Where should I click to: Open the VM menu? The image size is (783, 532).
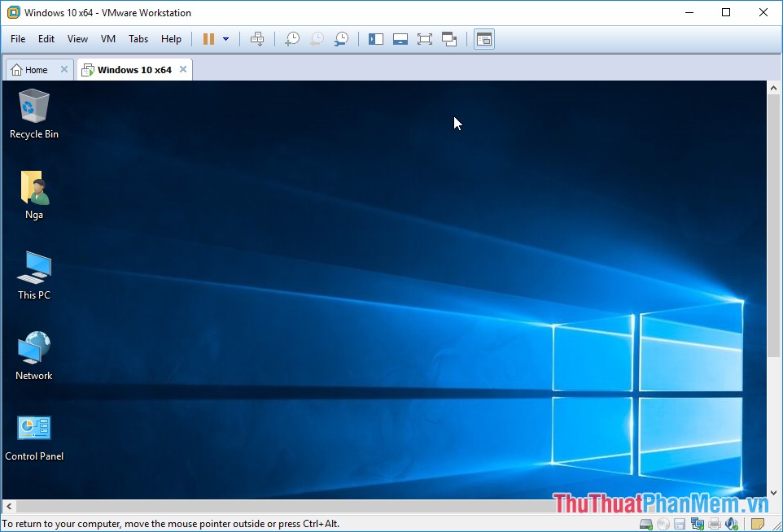[x=107, y=38]
